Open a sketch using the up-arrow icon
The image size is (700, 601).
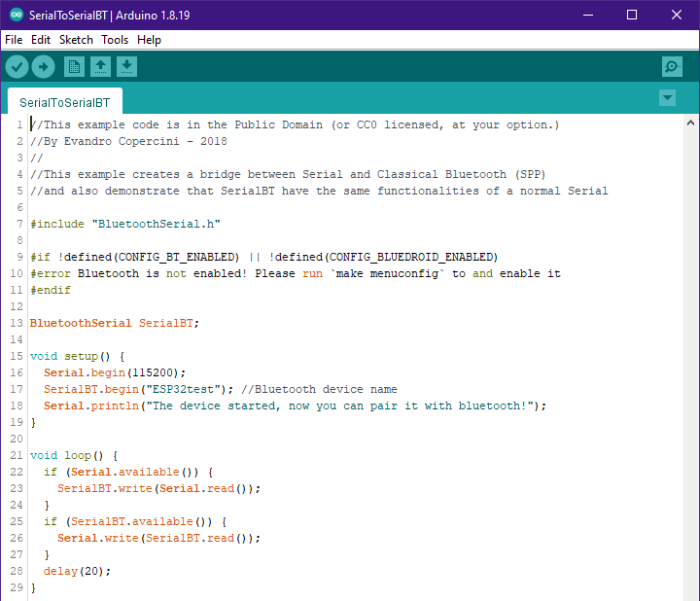tap(100, 67)
